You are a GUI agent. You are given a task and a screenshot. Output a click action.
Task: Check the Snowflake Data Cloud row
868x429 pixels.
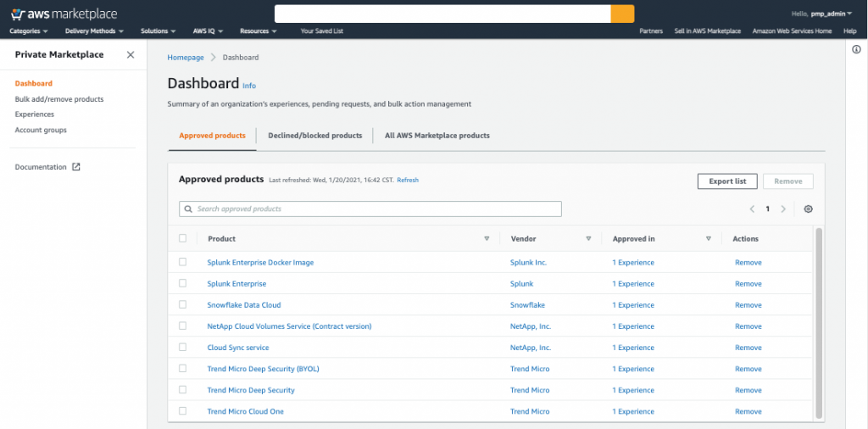(x=183, y=305)
